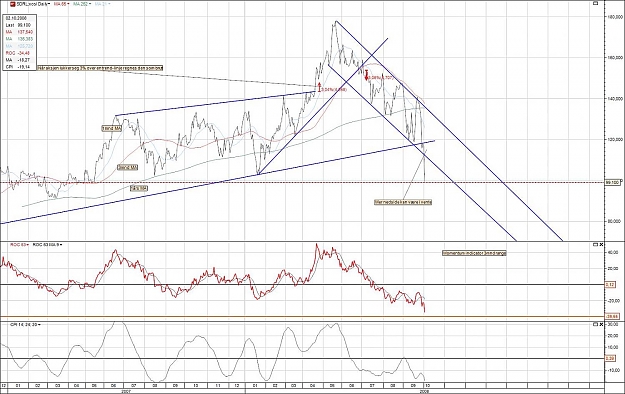
Task: Click the red chart symbol icon at top left
Action: [13, 4]
